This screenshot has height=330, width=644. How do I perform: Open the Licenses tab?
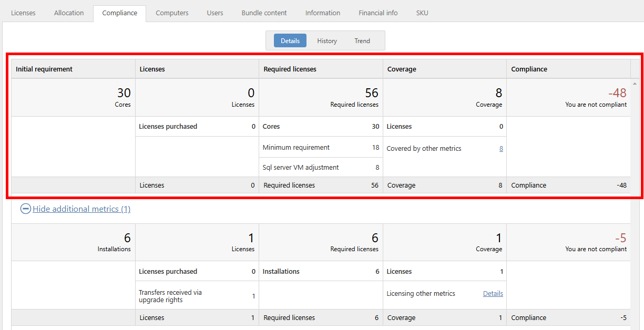23,13
